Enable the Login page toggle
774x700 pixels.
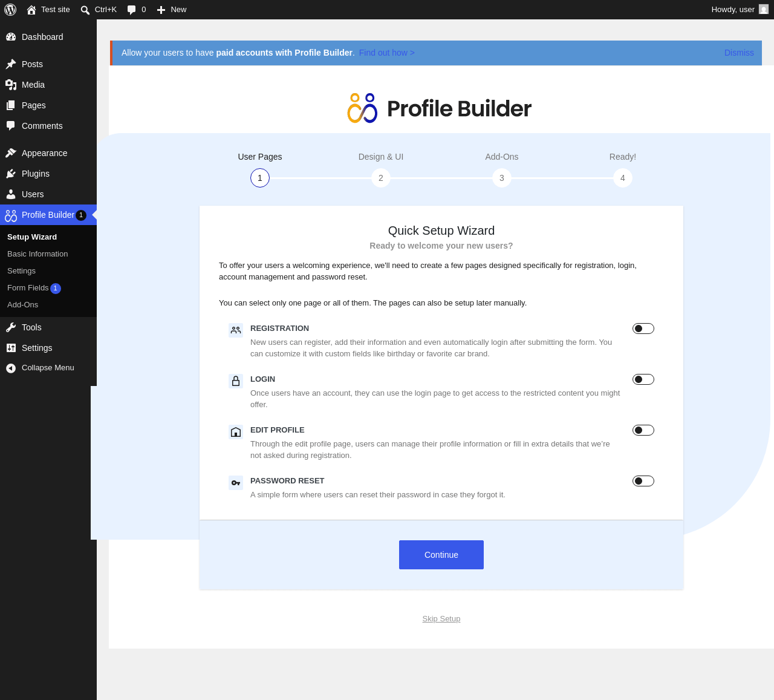coord(643,379)
